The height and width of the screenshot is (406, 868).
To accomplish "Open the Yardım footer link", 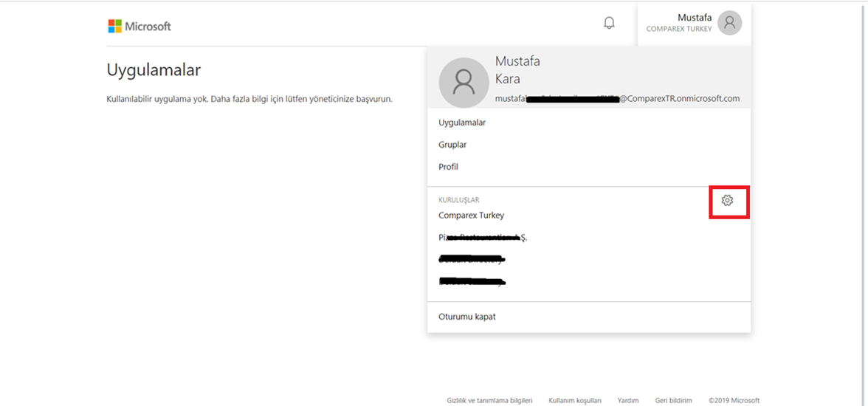I will point(628,400).
